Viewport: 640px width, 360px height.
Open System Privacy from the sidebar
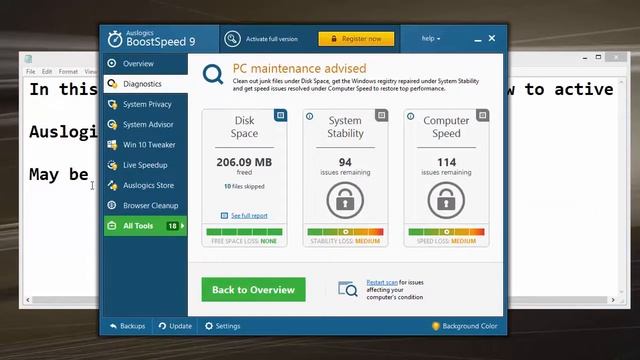click(146, 104)
